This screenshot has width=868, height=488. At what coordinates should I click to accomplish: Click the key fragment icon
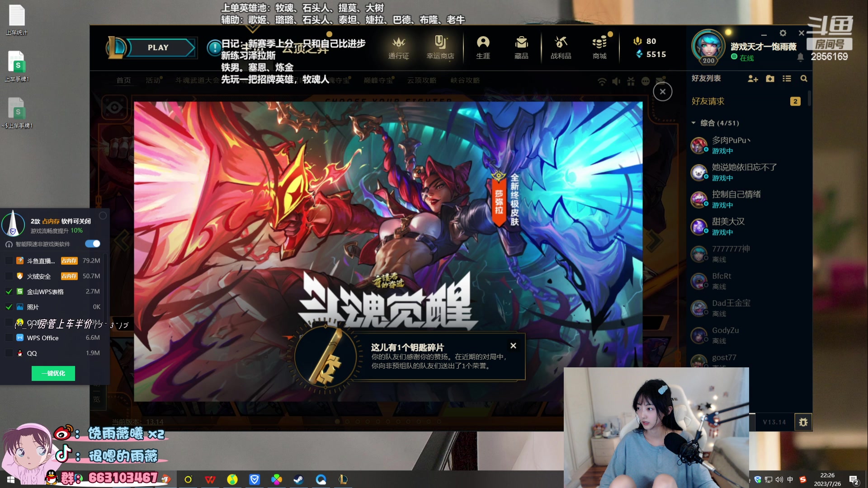pos(325,357)
